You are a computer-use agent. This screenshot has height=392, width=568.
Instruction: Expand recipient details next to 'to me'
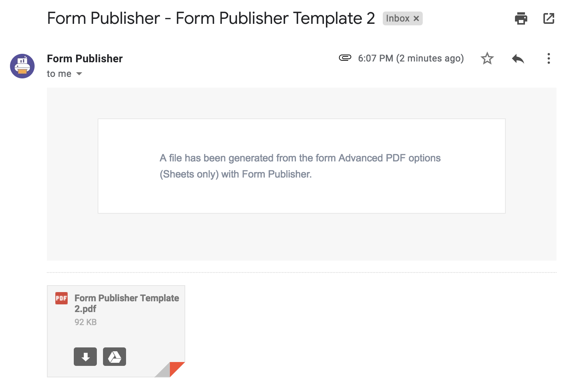pyautogui.click(x=79, y=74)
